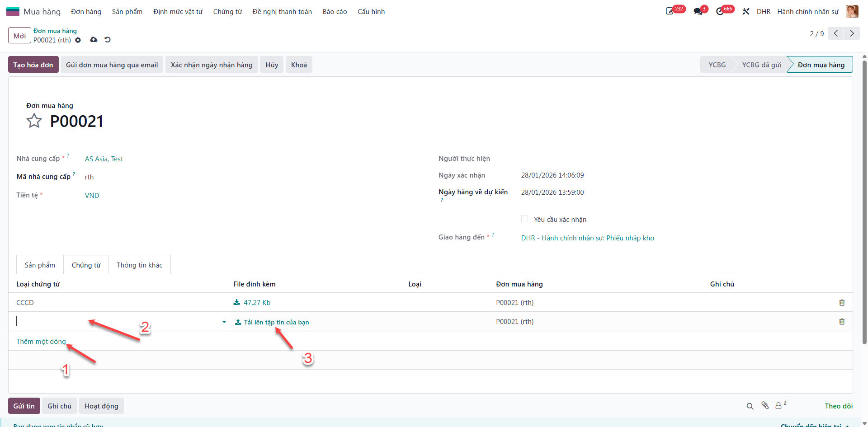868x427 pixels.
Task: Open the Đề nghị thanh toán menu
Action: tap(282, 11)
